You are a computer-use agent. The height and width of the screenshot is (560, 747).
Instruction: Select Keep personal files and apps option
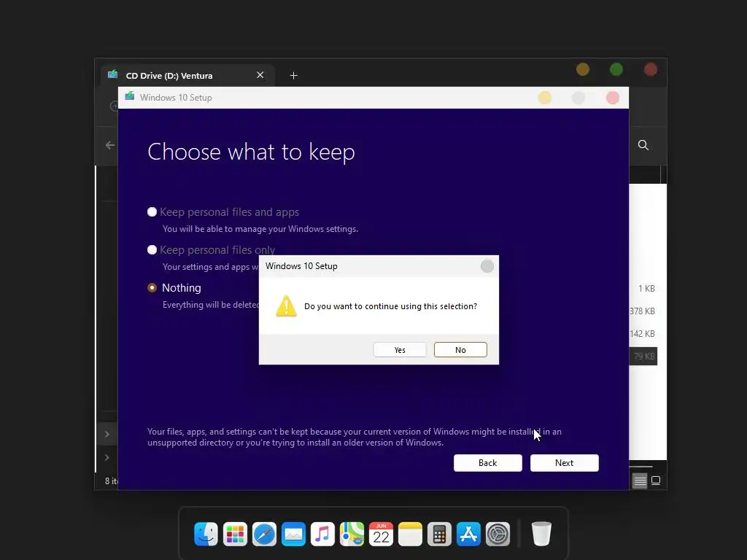click(x=152, y=212)
